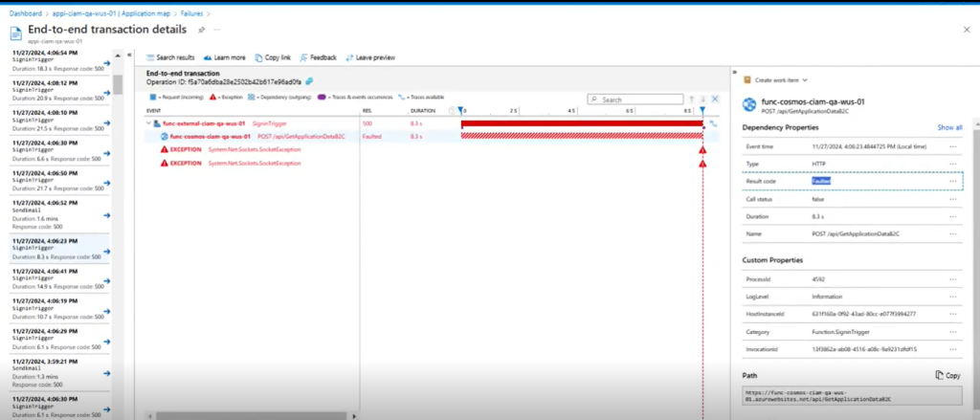Go to previous search match arrow

pos(692,99)
